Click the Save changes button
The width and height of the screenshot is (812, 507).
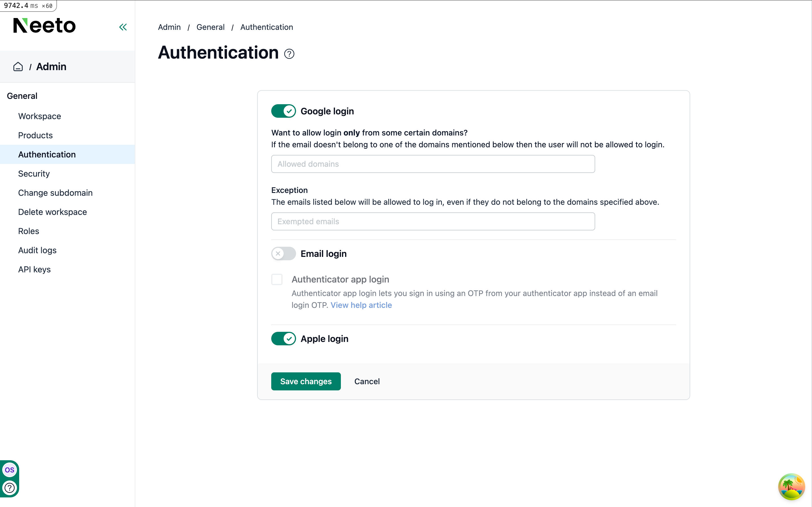306,381
